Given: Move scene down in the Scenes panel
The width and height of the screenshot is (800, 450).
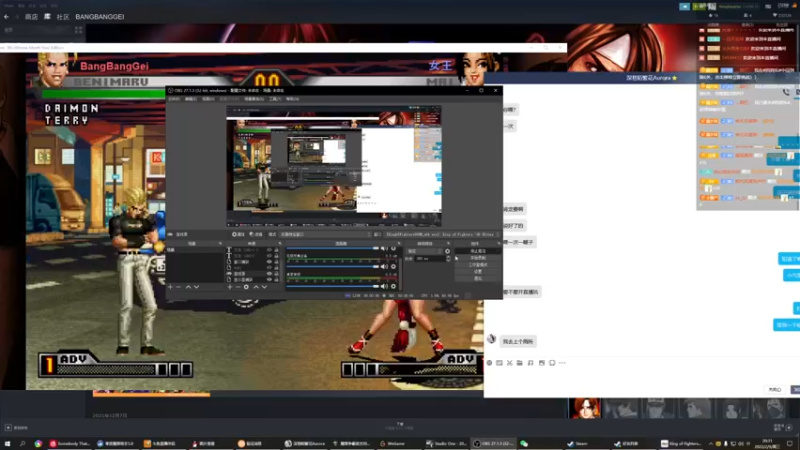Looking at the screenshot, I should pos(196,287).
